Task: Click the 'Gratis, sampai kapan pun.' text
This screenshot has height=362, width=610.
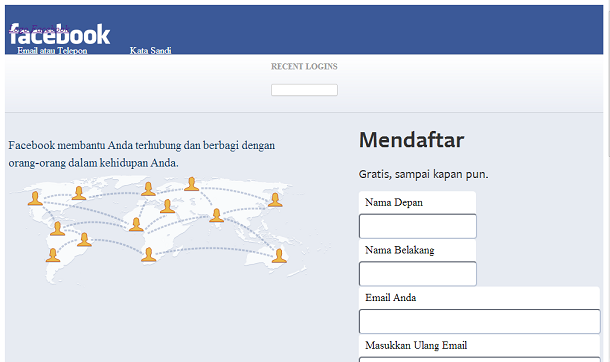Action: click(x=423, y=174)
